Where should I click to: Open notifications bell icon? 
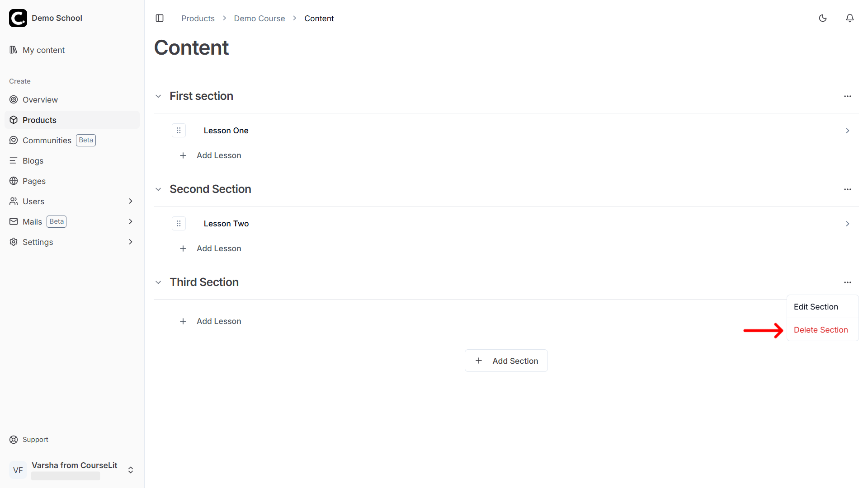click(850, 18)
